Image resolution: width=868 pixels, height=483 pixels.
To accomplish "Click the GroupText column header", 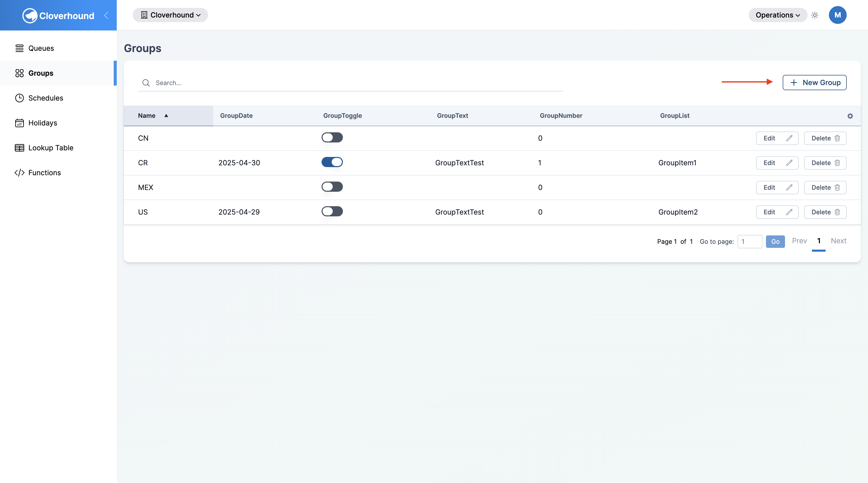I will [x=453, y=116].
